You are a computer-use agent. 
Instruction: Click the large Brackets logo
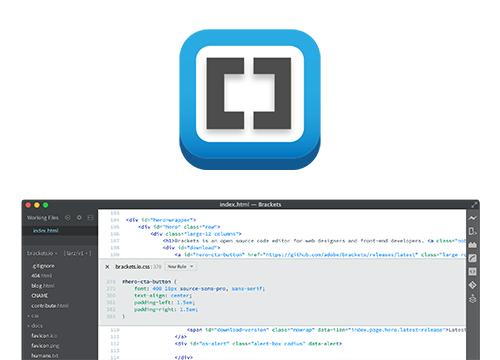point(250,100)
